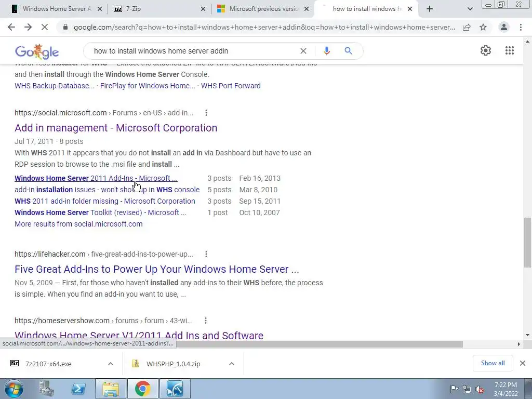View site information lock icon
The image size is (532, 399).
(65, 27)
